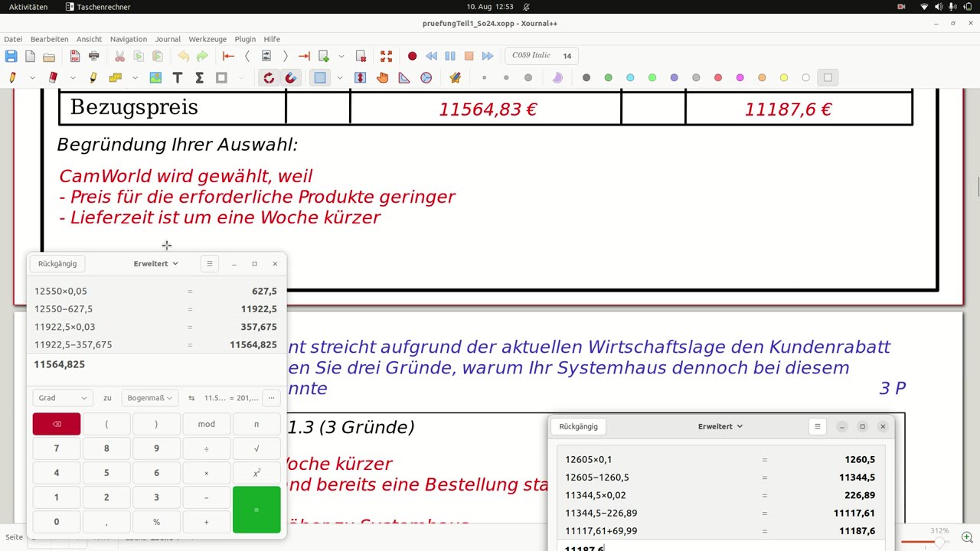This screenshot has width=980, height=551.
Task: Toggle the fill shape option
Action: [x=557, y=77]
